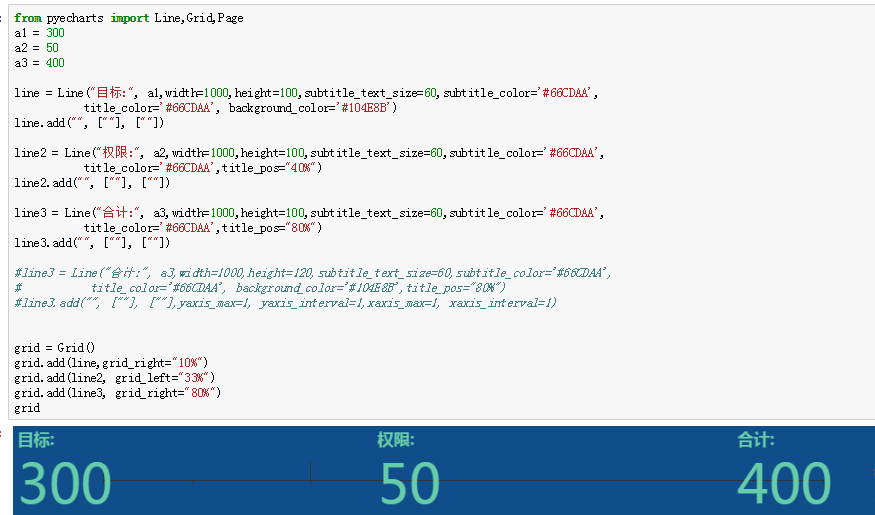This screenshot has width=875, height=515.
Task: Click the import line 'from pyecharts import Line,Grid,Page'
Action: click(x=129, y=18)
